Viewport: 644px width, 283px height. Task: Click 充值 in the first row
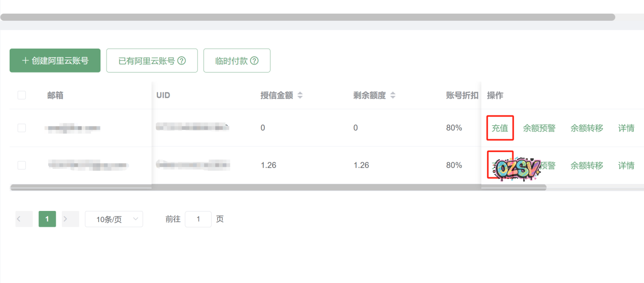point(500,128)
